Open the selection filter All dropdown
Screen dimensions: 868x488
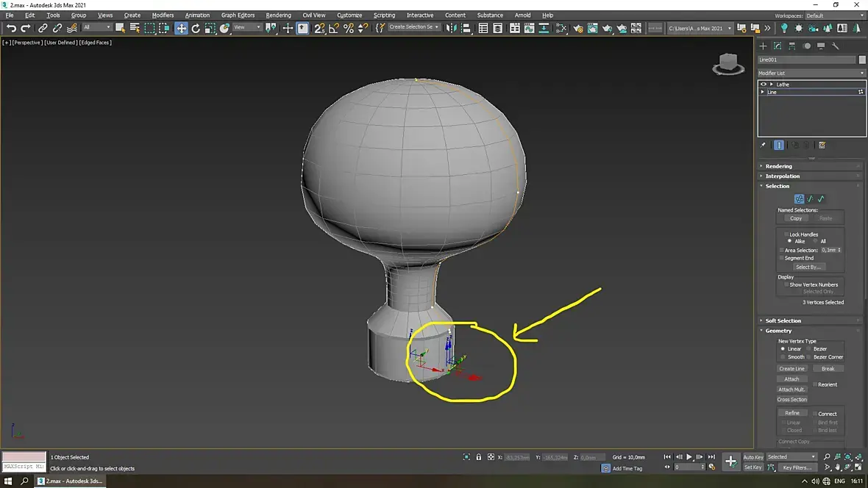(97, 27)
